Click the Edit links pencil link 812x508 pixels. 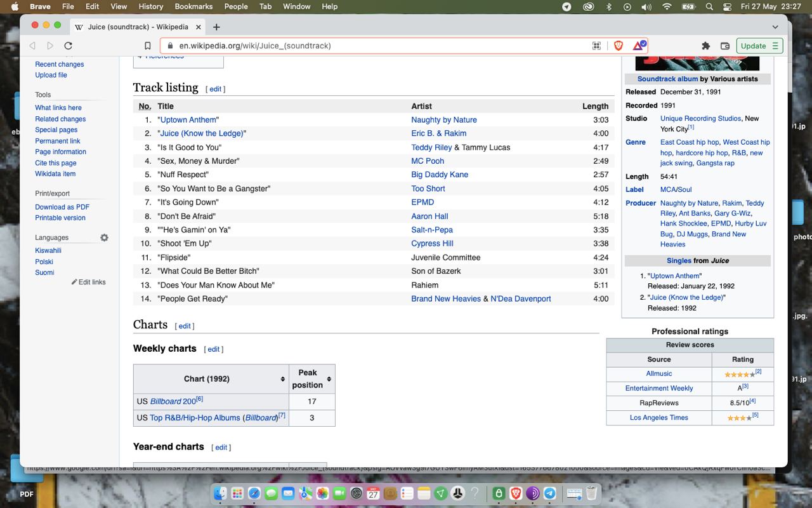click(x=88, y=282)
